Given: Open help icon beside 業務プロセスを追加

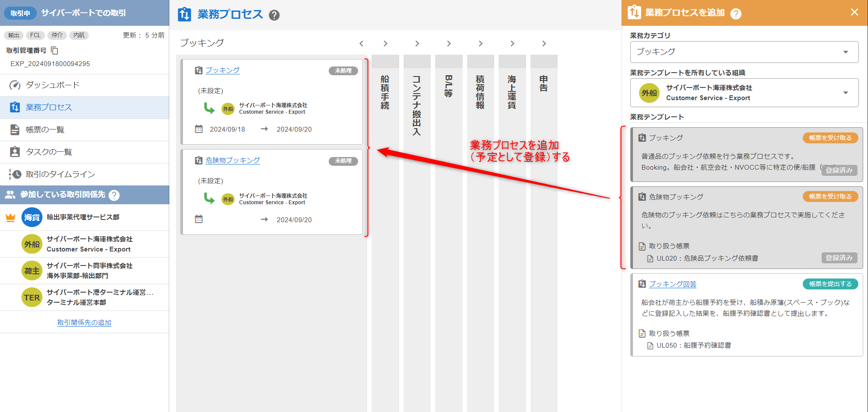Looking at the screenshot, I should 736,14.
